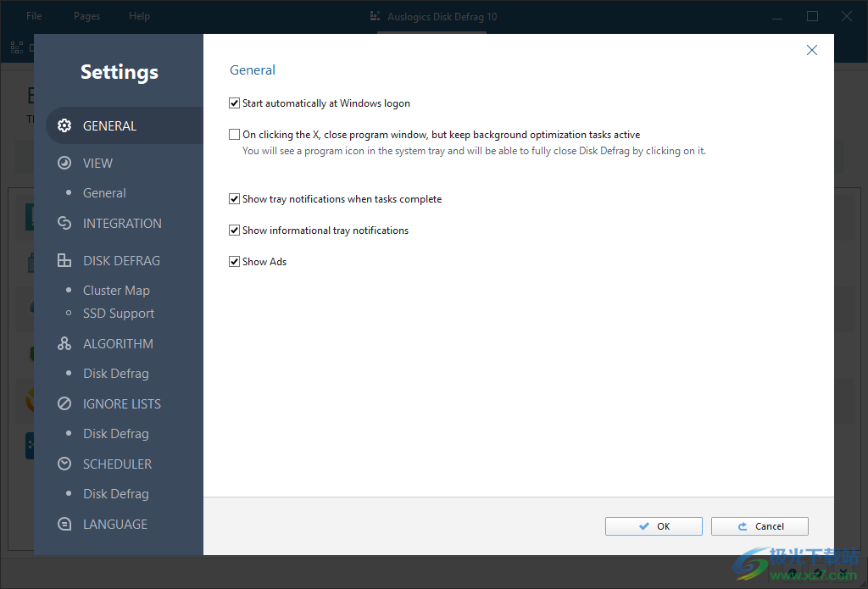Click the Language speech bubble icon
This screenshot has width=868, height=589.
64,524
